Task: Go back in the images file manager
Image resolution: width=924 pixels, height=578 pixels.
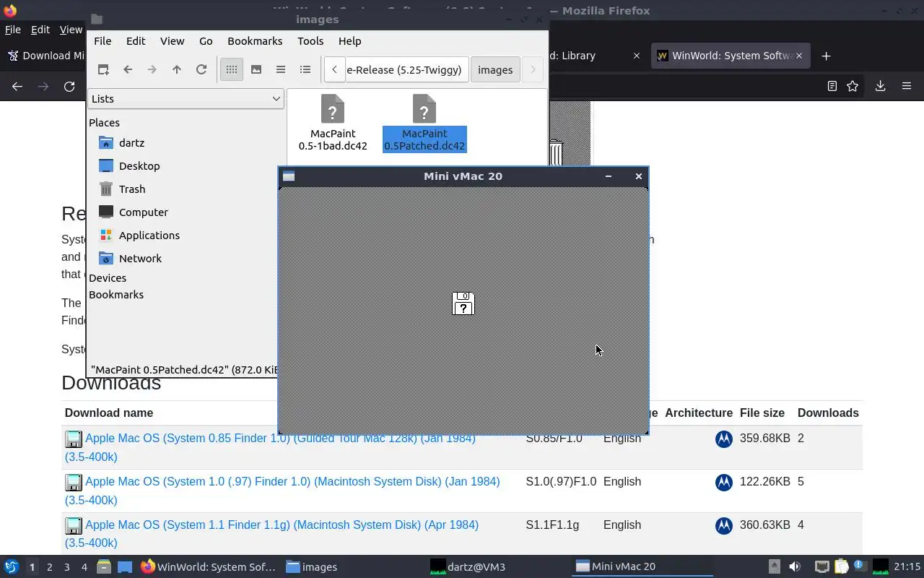Action: [128, 69]
